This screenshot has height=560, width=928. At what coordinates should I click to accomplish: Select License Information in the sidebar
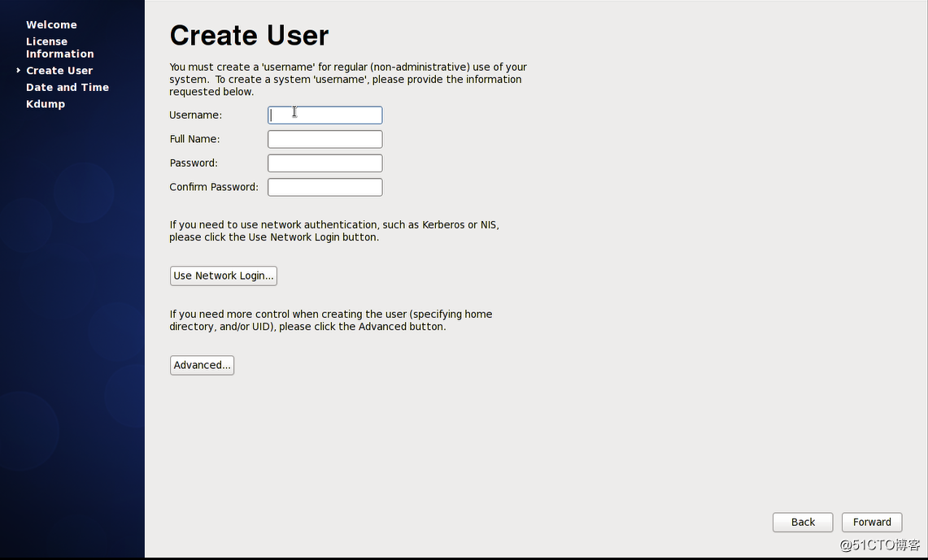coord(59,47)
